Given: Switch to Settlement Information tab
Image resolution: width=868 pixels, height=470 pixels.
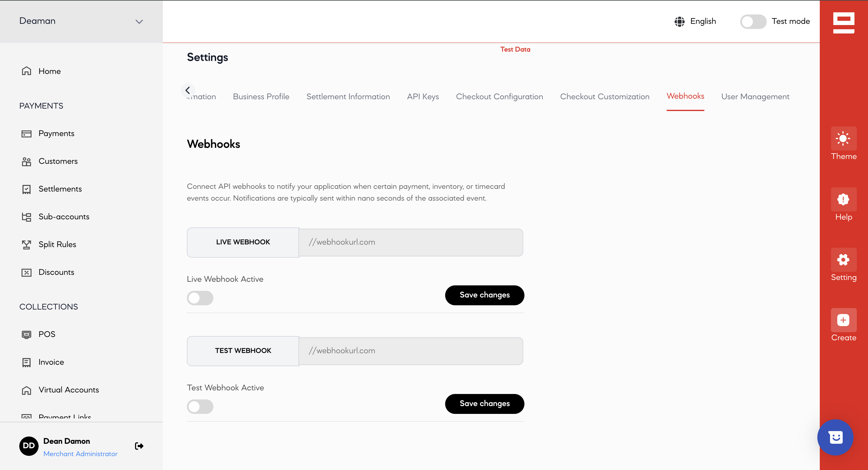Looking at the screenshot, I should [348, 97].
